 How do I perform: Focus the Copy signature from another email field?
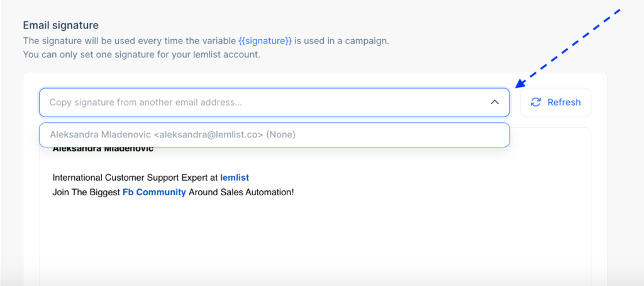pyautogui.click(x=252, y=102)
